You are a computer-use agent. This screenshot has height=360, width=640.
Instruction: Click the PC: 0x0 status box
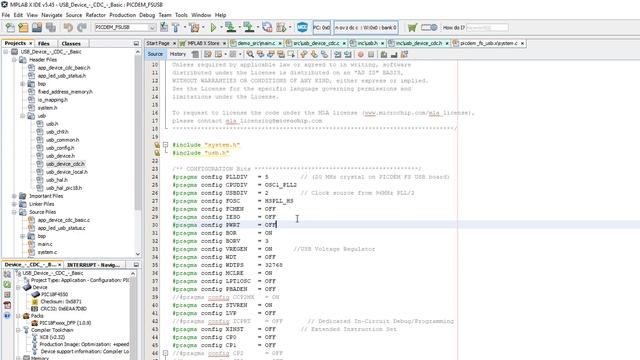tap(322, 27)
